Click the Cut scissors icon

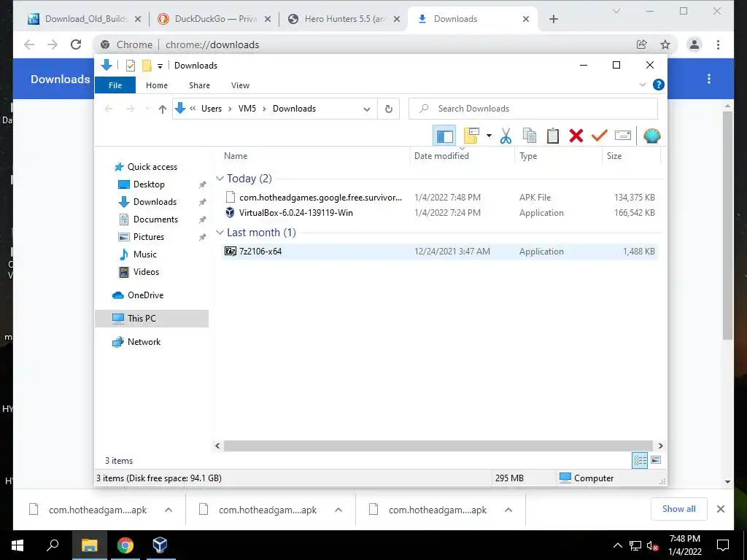[x=506, y=136]
